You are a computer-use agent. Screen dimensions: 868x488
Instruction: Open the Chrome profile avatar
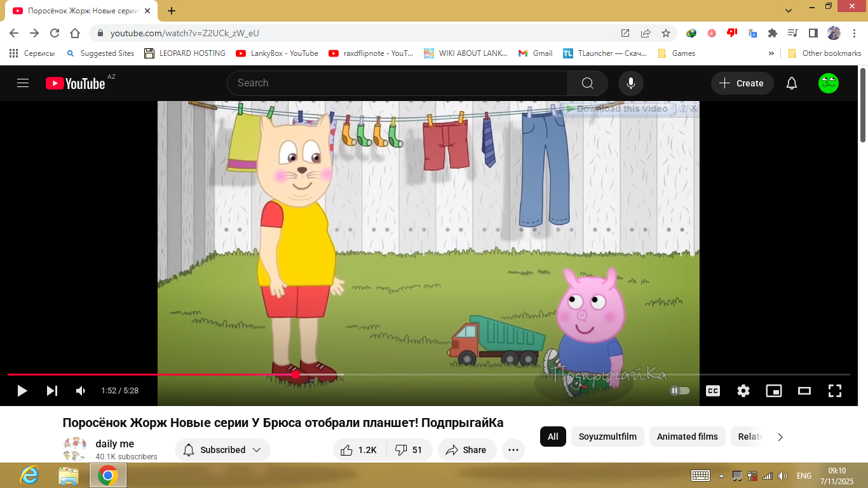point(834,33)
